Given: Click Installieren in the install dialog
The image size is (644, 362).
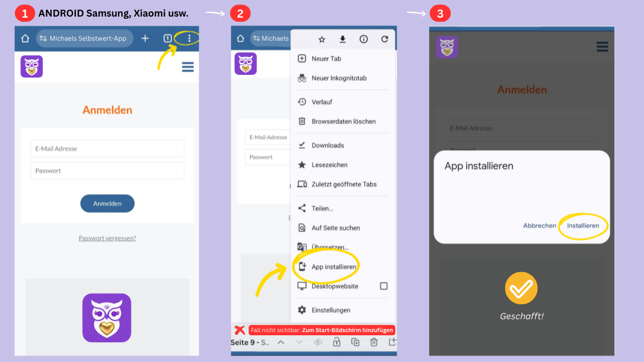Looking at the screenshot, I should click(583, 226).
